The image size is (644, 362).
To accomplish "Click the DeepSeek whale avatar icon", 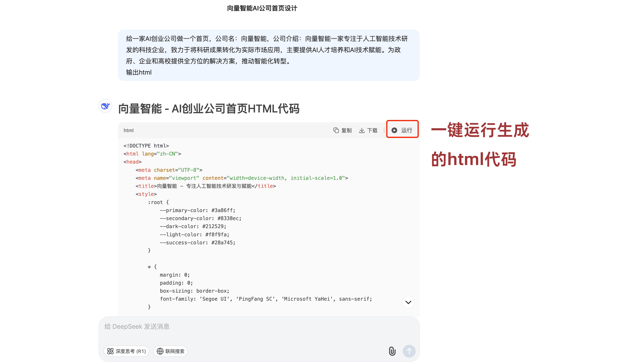I will (105, 106).
